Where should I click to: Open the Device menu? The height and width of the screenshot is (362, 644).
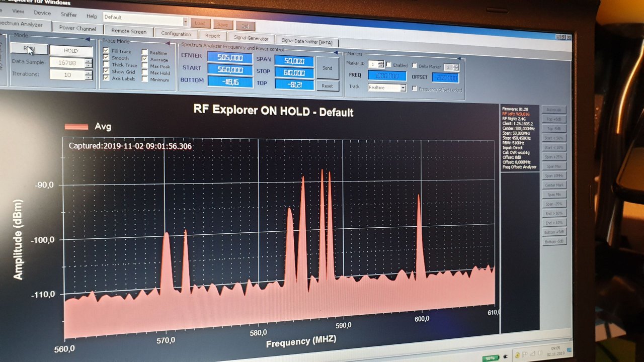coord(42,13)
